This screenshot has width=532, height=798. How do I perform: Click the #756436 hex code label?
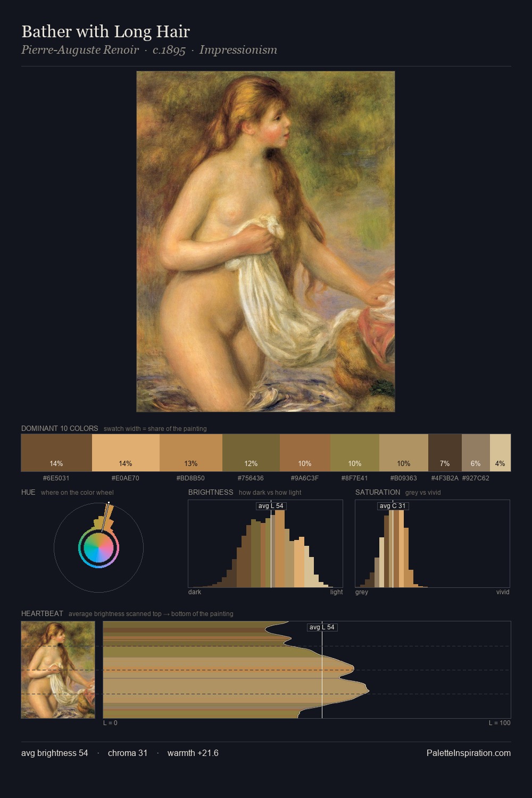[251, 478]
